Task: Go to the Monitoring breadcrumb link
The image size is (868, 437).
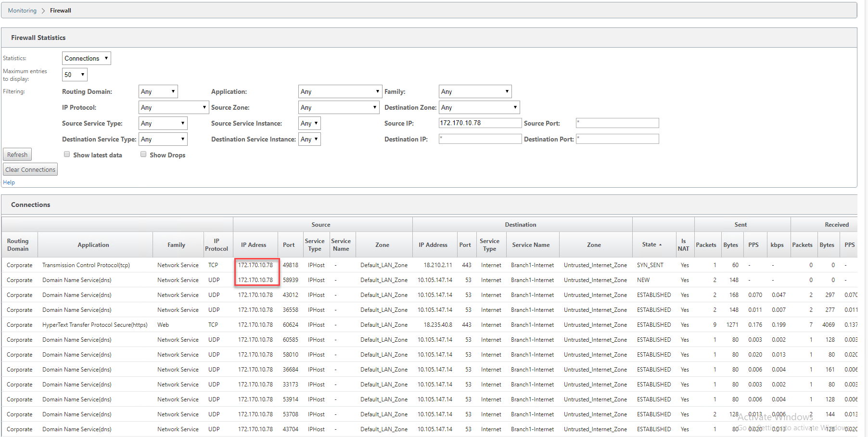Action: coord(22,11)
